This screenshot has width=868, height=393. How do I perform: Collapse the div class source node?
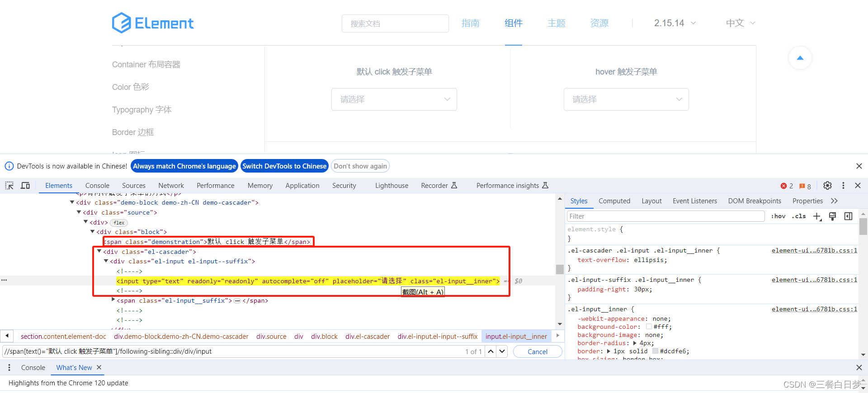click(x=79, y=212)
